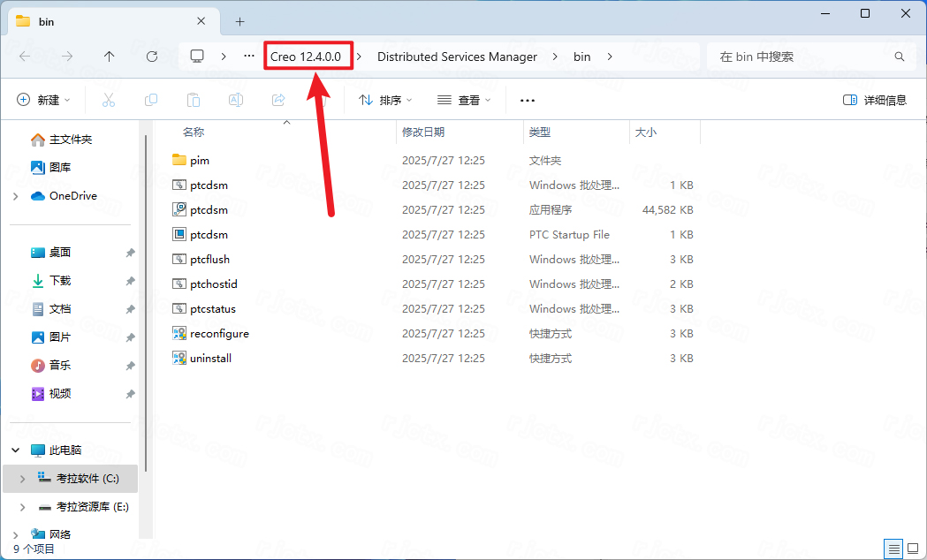Viewport: 927px width, 560px height.
Task: Expand the 网络 tree node
Action: click(16, 534)
